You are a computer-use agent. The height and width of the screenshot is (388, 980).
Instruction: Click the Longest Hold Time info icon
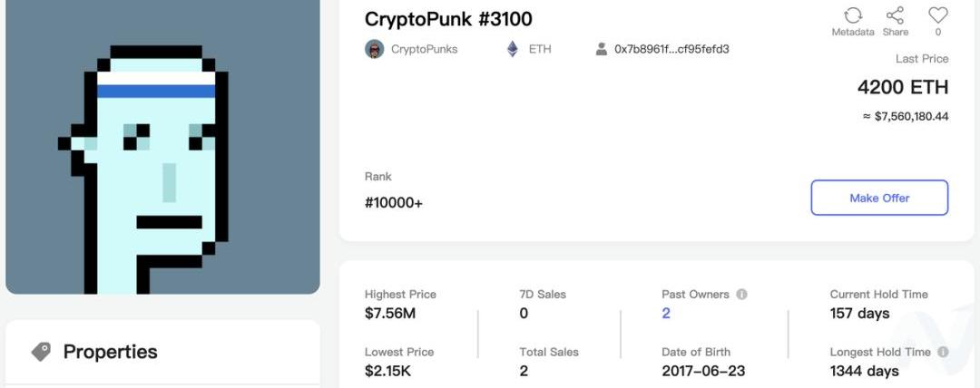943,352
